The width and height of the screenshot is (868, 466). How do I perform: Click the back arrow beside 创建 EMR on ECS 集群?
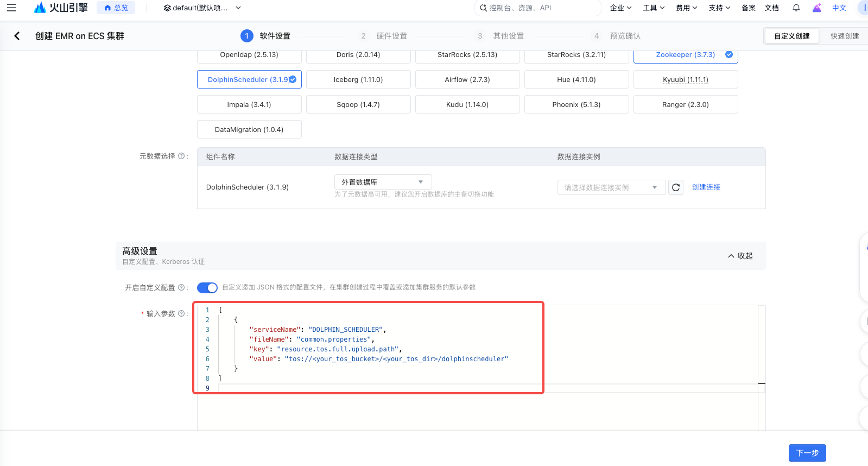(x=17, y=36)
